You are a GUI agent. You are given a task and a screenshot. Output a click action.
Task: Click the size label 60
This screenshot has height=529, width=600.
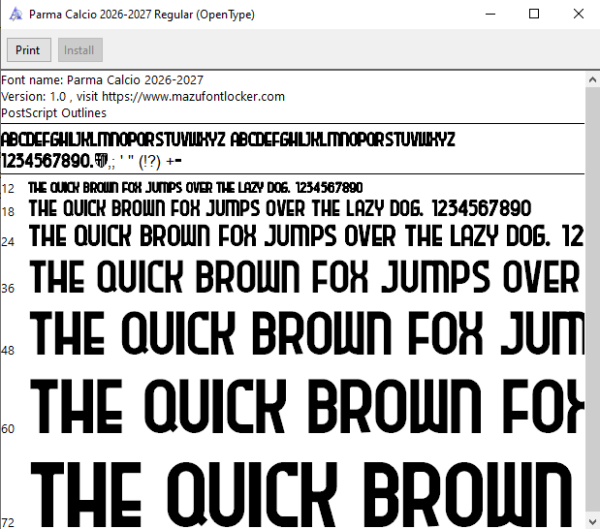click(x=8, y=429)
